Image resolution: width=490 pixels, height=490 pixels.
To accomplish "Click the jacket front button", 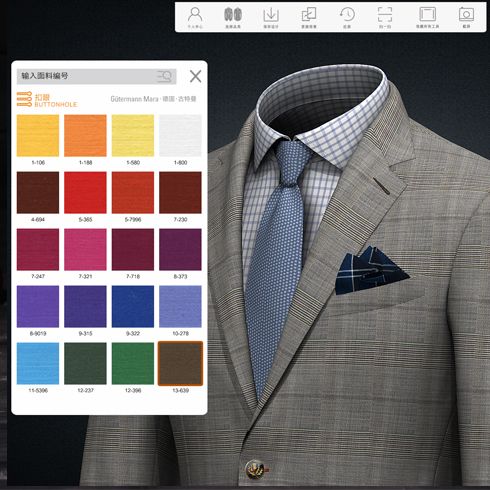I will coord(255,469).
